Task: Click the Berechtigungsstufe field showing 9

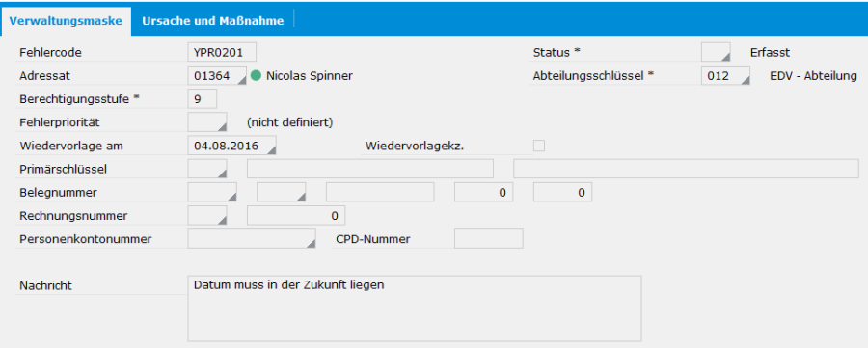Action: pos(203,99)
